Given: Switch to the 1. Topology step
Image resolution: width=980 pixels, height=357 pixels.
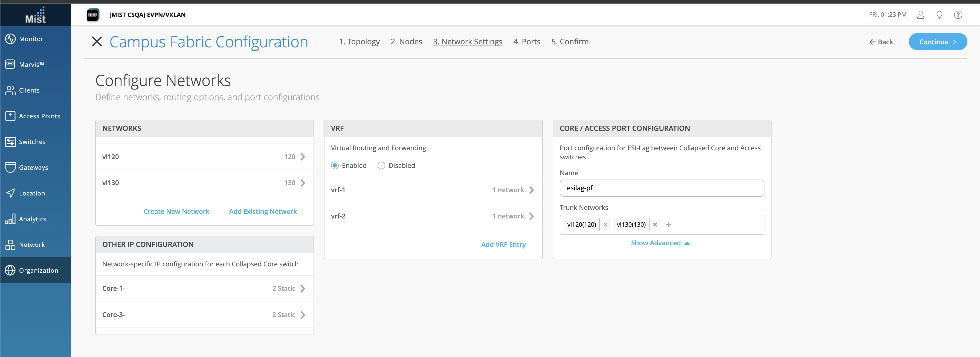Looking at the screenshot, I should [x=359, y=42].
